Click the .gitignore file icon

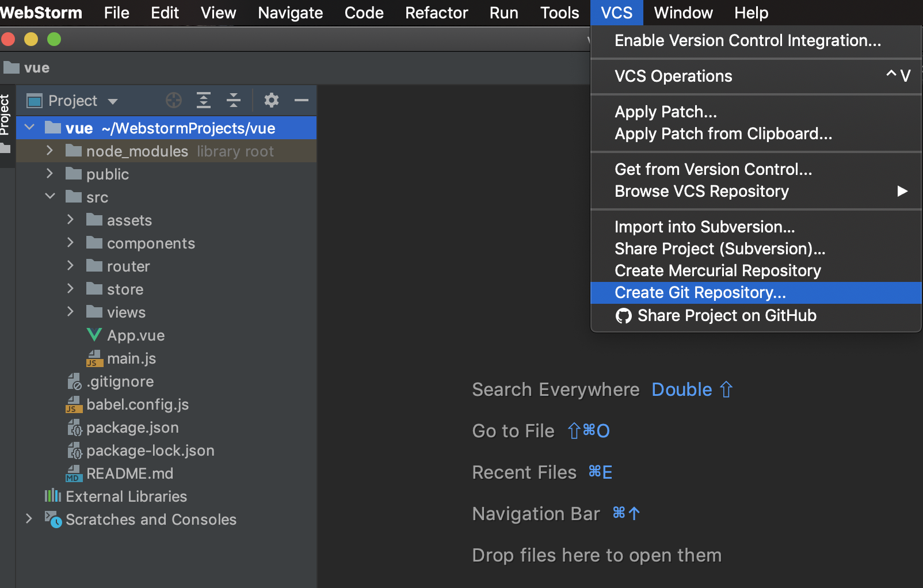pos(74,381)
